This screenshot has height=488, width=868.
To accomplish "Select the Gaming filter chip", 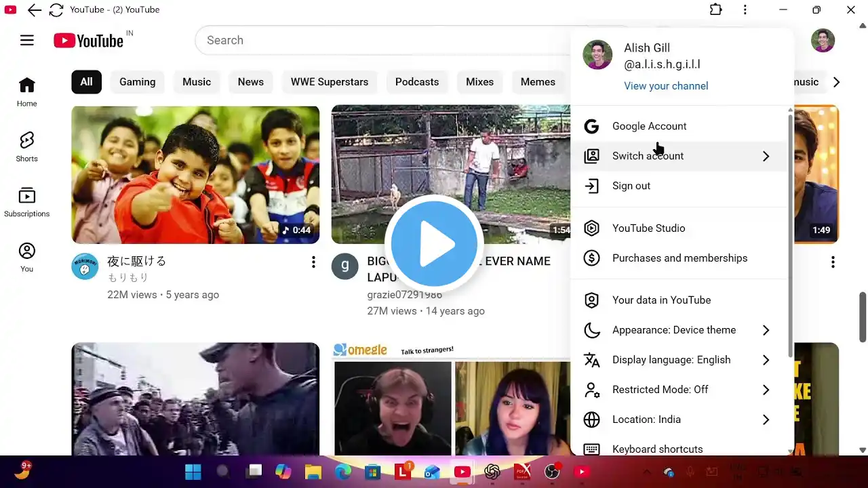I will (x=137, y=81).
